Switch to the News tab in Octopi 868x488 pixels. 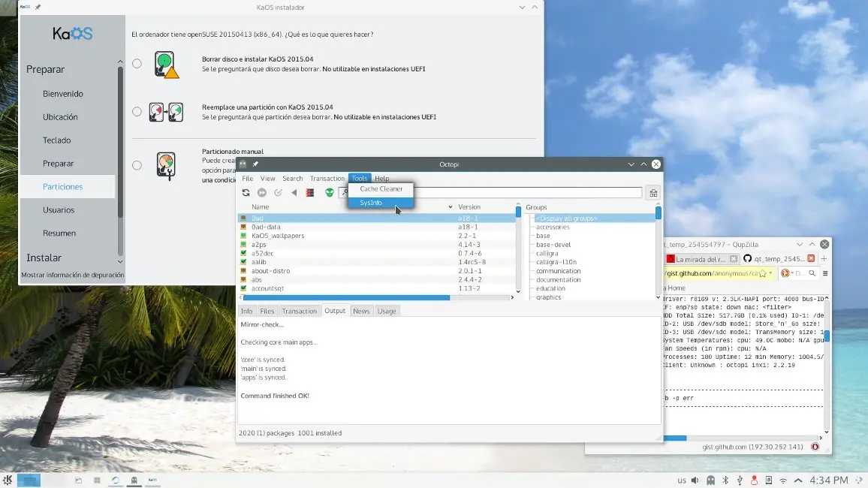[361, 311]
